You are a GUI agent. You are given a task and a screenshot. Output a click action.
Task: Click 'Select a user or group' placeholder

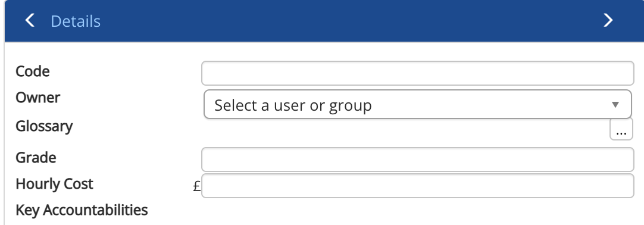[x=293, y=105]
